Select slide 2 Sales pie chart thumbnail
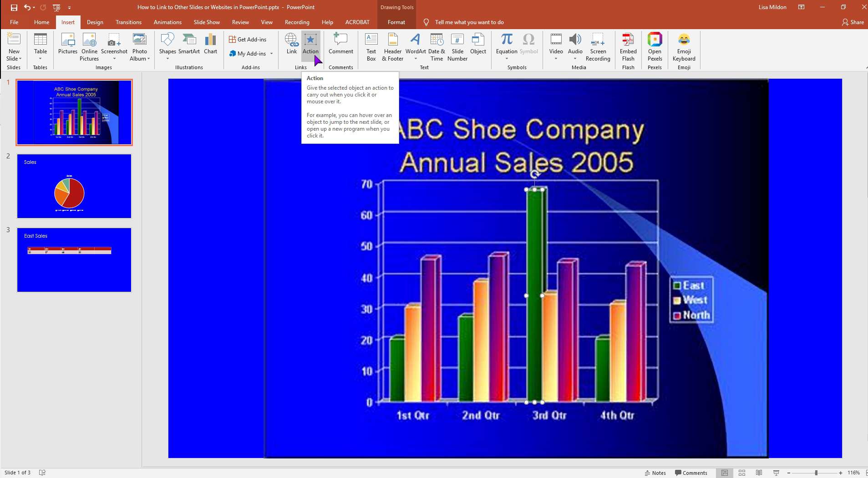The height and width of the screenshot is (478, 868). click(74, 186)
